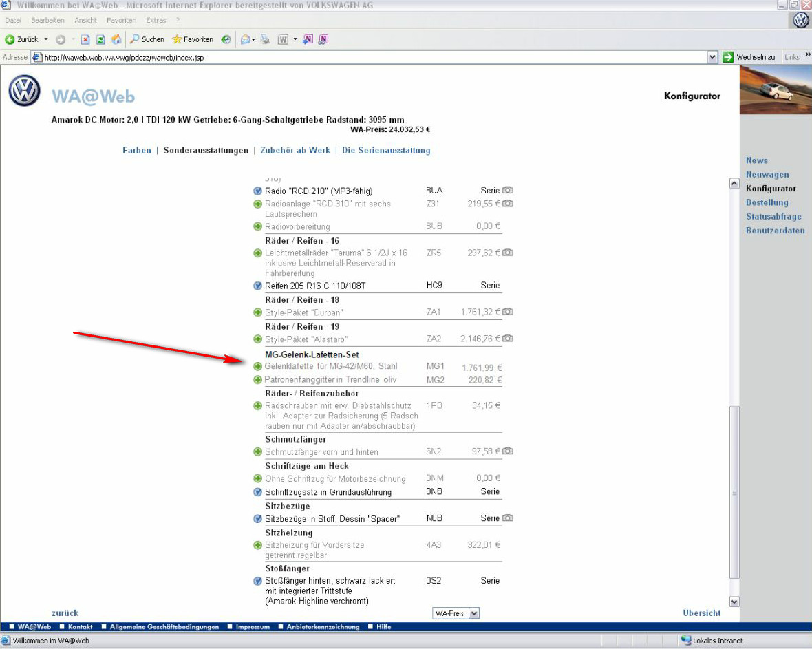Screen dimensions: 812x649
Task: Click the camera icon next to Radio RCD 210
Action: 508,191
